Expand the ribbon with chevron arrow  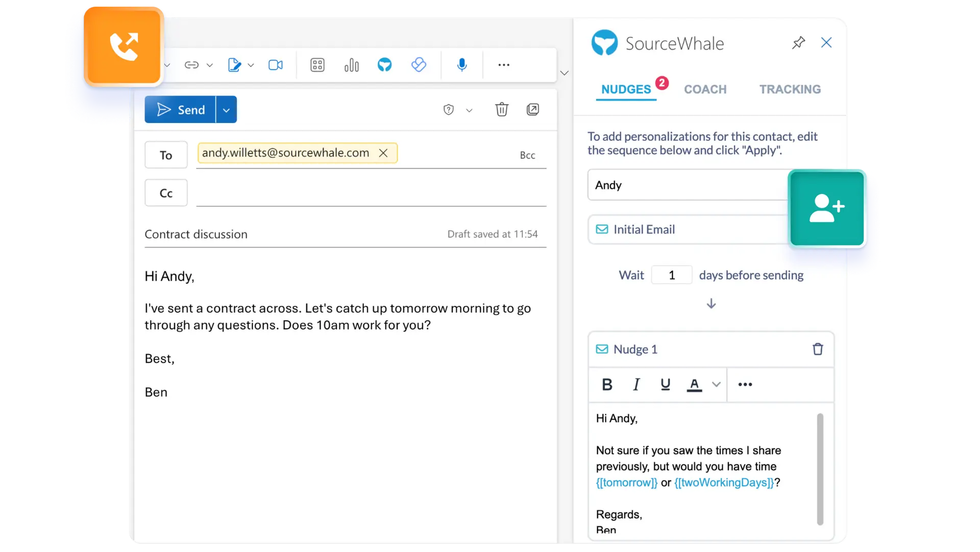565,73
